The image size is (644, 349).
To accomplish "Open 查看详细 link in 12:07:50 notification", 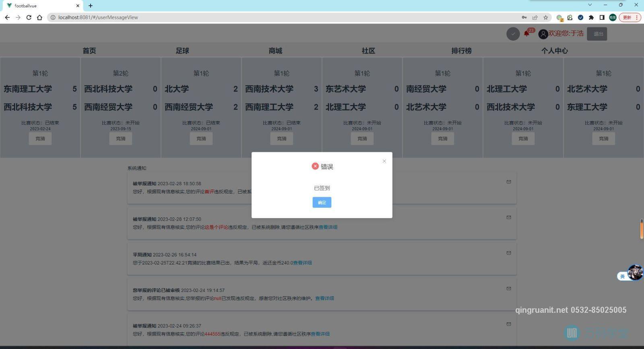I will [x=328, y=227].
